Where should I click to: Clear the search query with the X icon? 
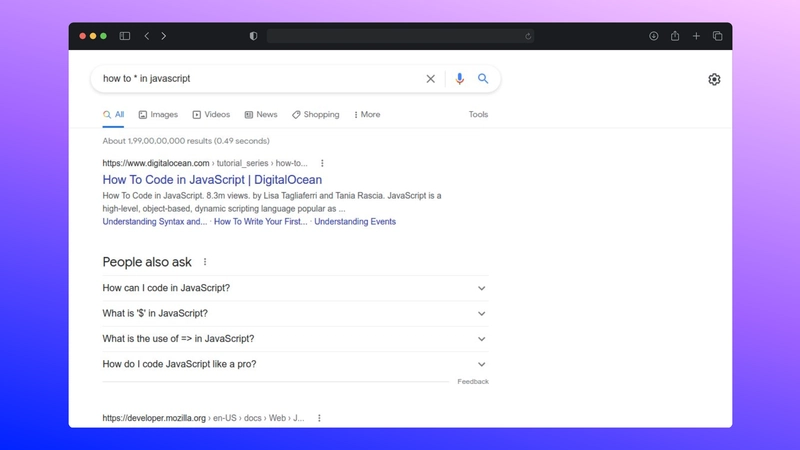pos(431,79)
